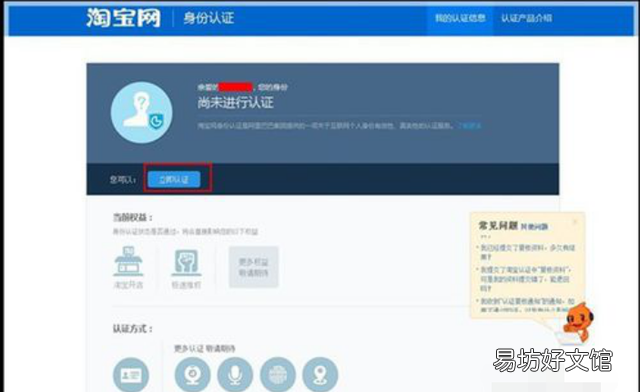Click the microphone authentication icon

235,374
